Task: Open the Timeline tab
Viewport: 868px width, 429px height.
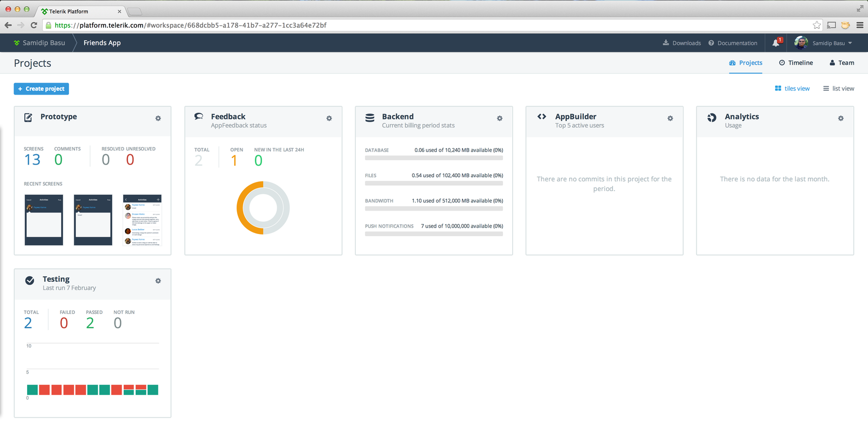Action: (796, 63)
